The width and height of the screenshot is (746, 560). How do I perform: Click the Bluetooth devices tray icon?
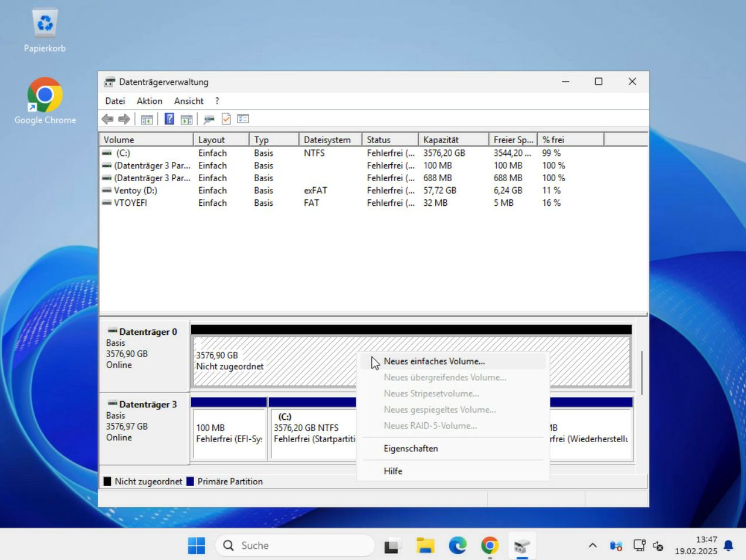616,546
